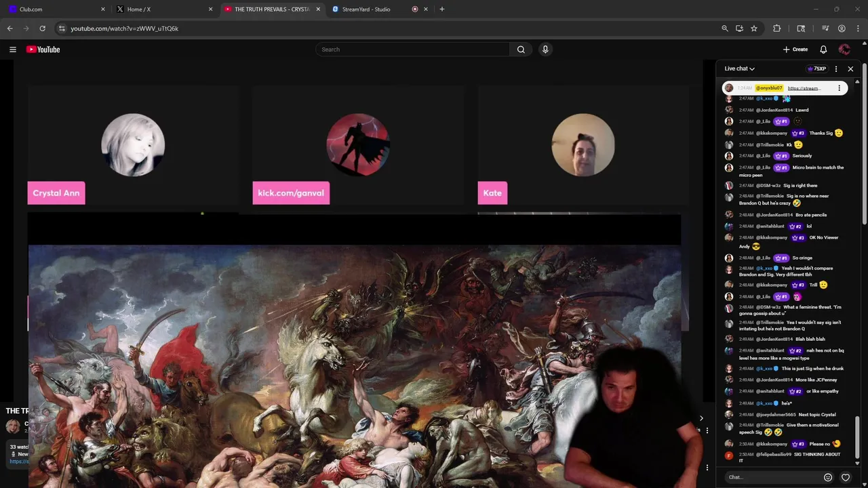Close the Club.com tab
Image resolution: width=868 pixels, height=488 pixels.
pos(103,9)
